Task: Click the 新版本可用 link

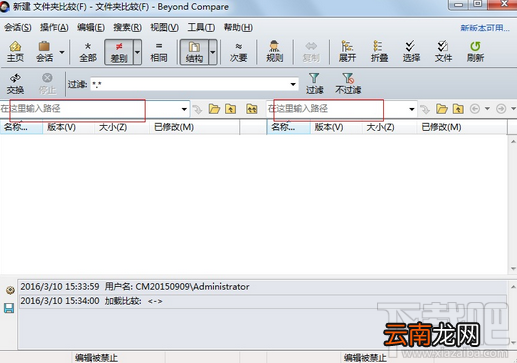Action: click(485, 28)
